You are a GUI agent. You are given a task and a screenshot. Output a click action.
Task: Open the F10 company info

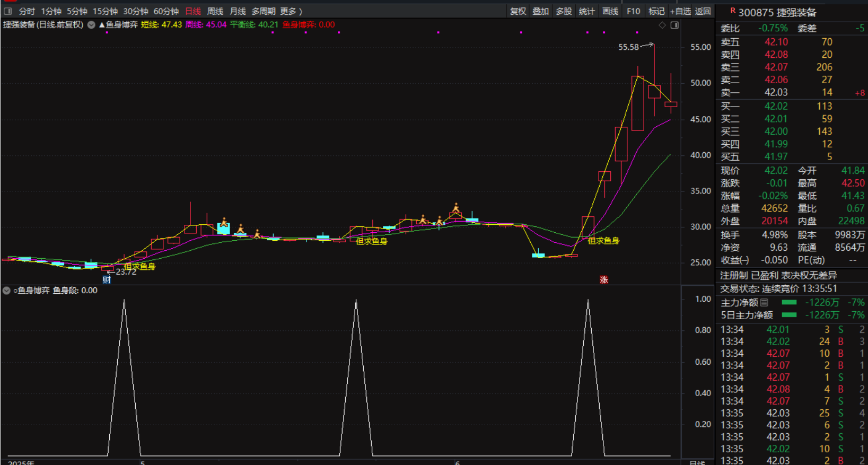[x=633, y=11]
